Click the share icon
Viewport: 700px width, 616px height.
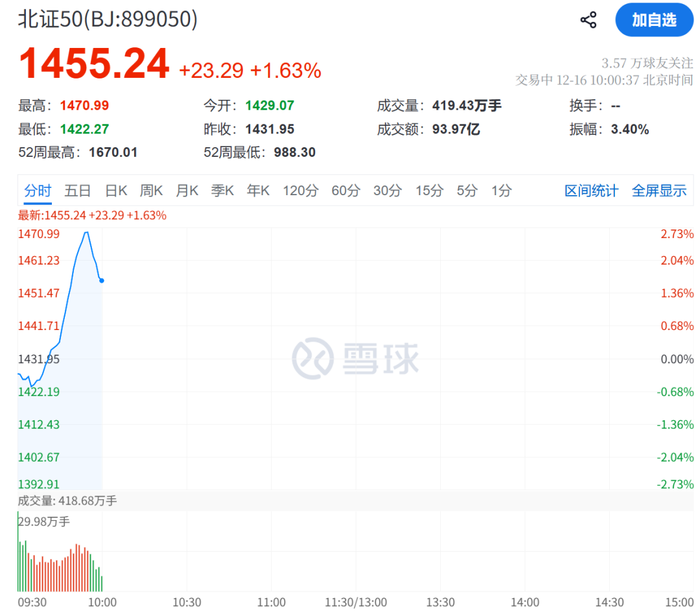pyautogui.click(x=588, y=20)
